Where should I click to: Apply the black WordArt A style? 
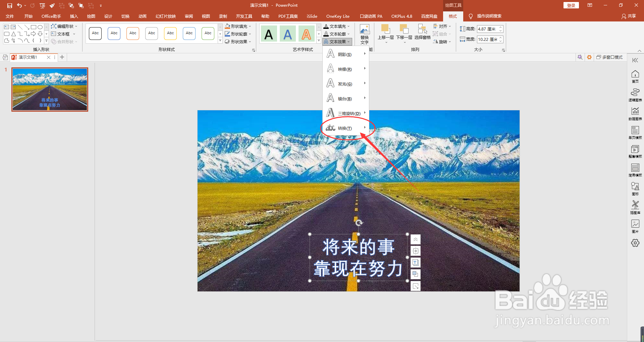tap(269, 34)
